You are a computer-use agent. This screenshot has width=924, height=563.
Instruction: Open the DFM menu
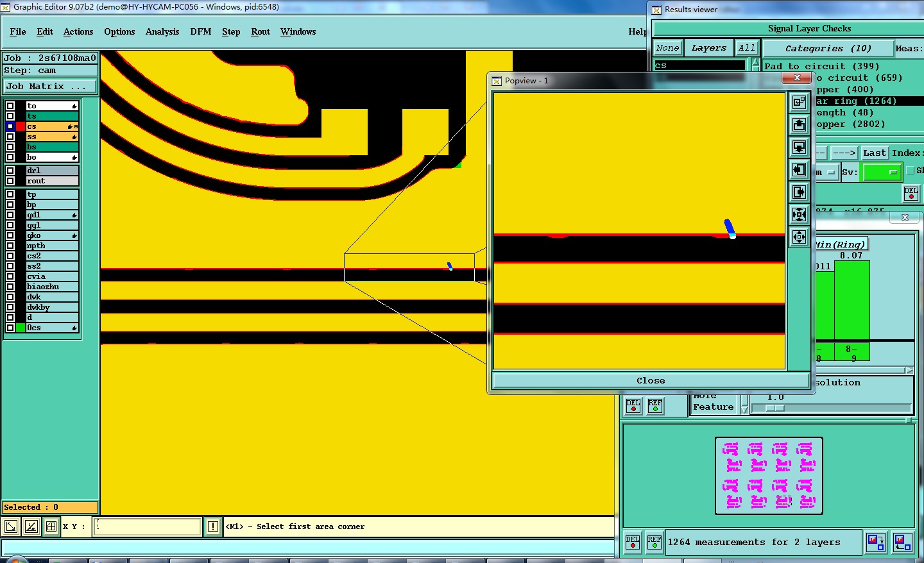(x=201, y=31)
